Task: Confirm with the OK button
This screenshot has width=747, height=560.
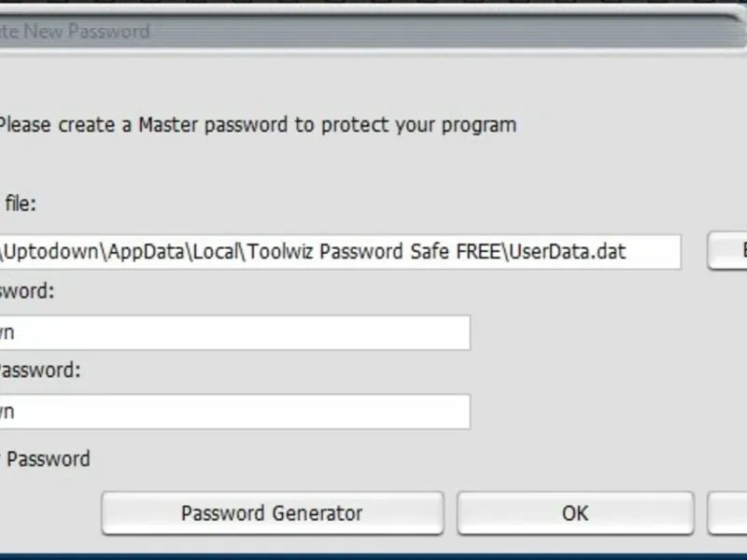Action: 575,513
